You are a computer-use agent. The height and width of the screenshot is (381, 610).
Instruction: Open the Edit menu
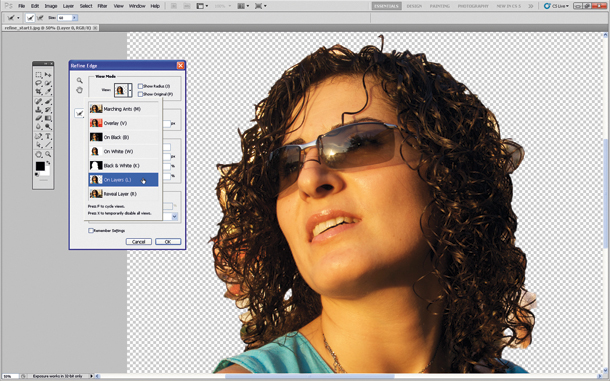35,6
